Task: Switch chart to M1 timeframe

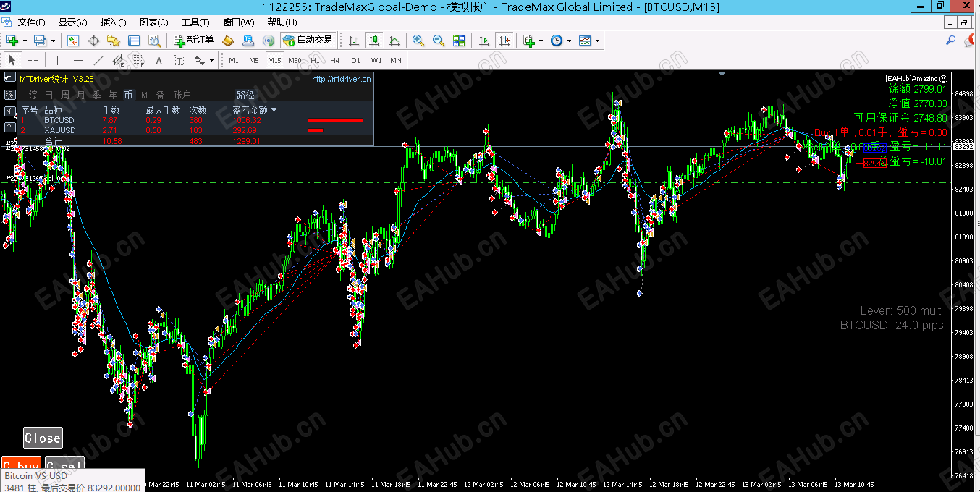Action: pos(234,60)
